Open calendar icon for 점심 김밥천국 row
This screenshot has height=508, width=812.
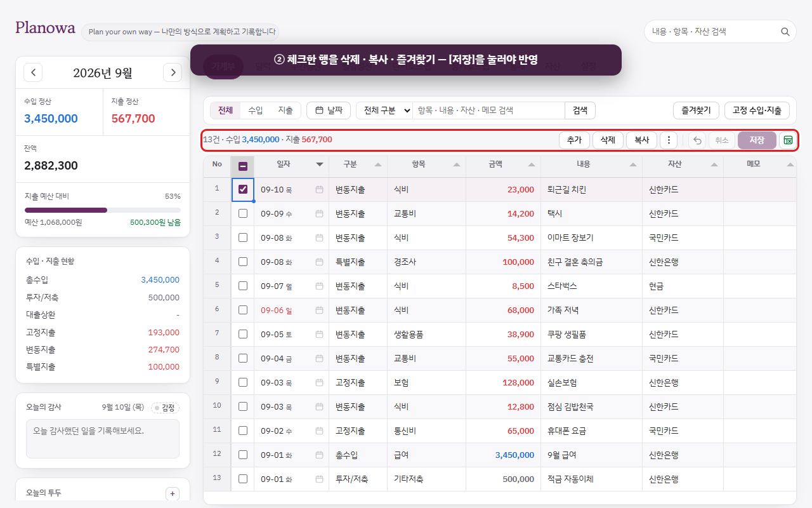[x=319, y=406]
